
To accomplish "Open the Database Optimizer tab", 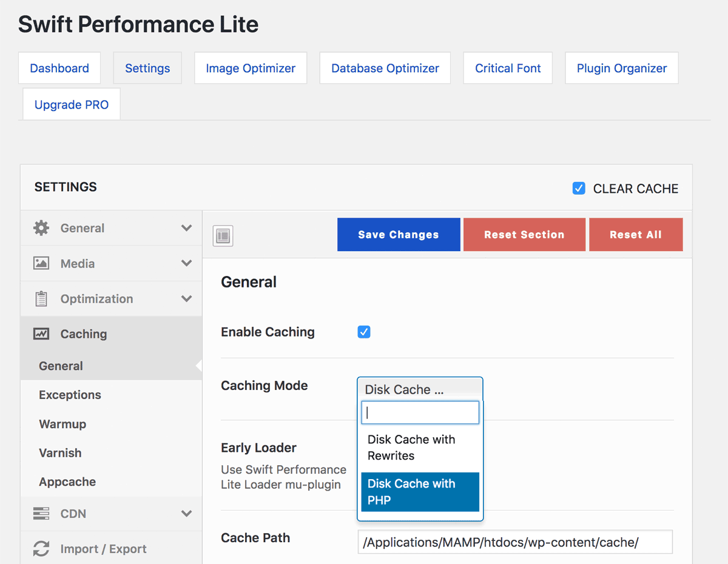I will [385, 68].
